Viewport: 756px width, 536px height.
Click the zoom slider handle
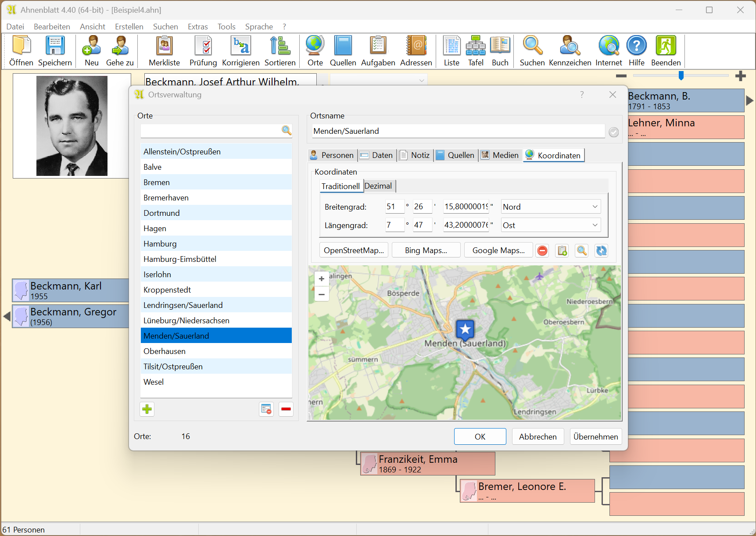[681, 76]
